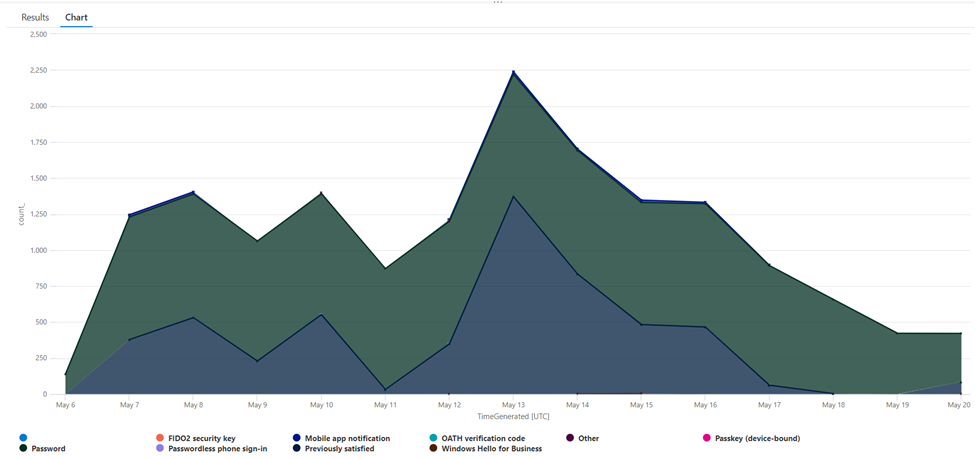Toggle the Other legend dot
This screenshot has width=975, height=459.
pos(570,438)
